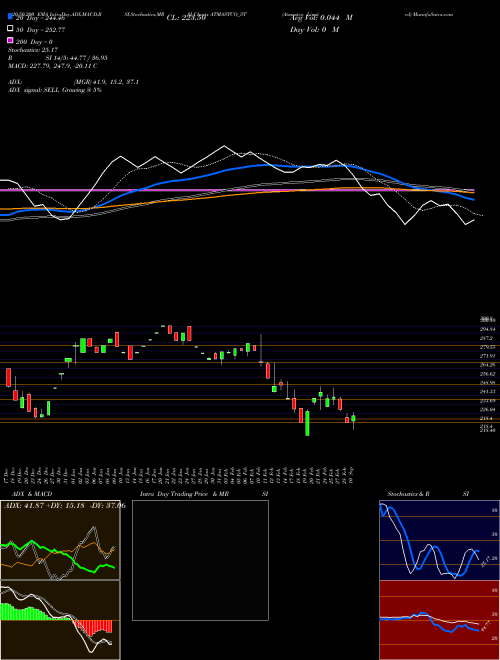Click the 'Avg Vol: 0.044 M' label
500x660 pixels.
pyautogui.click(x=321, y=18)
